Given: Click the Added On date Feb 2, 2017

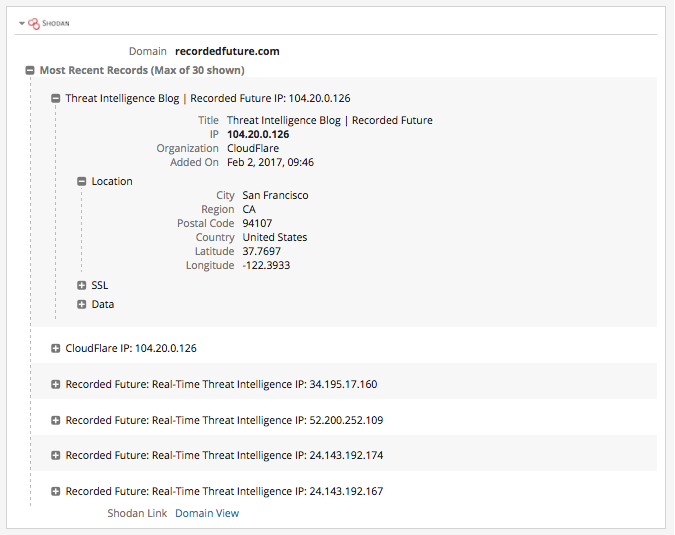Looking at the screenshot, I should pyautogui.click(x=270, y=162).
